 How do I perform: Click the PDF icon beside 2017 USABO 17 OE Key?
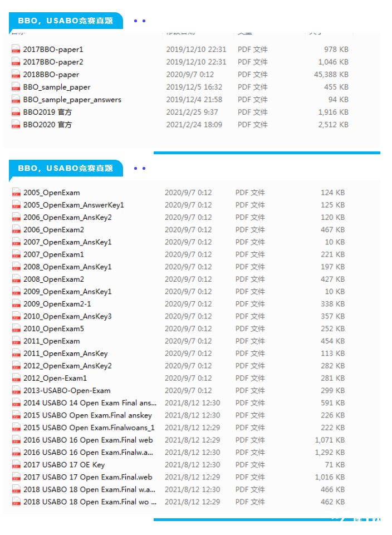(x=16, y=464)
